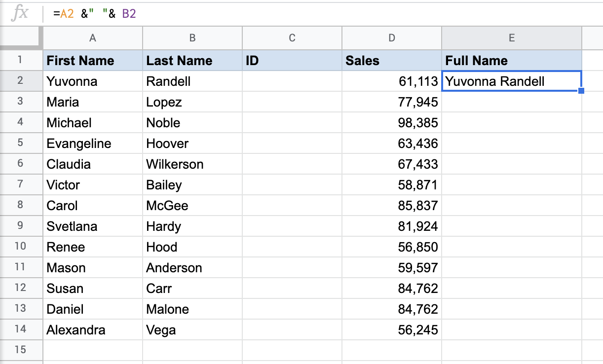Image resolution: width=603 pixels, height=364 pixels.
Task: Select the cell with Alexandra
Action: (93, 329)
